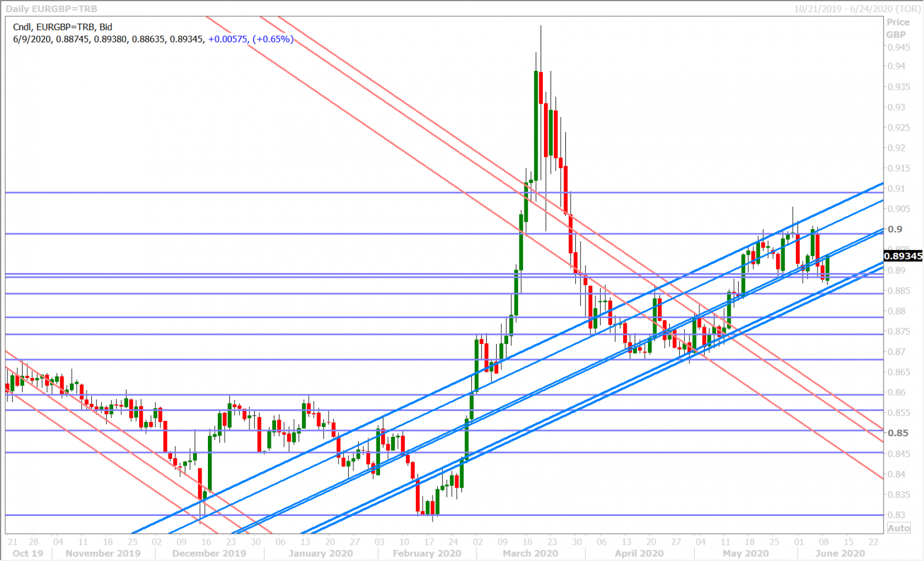Click the "November 2019" month label
This screenshot has width=924, height=561.
point(103,553)
